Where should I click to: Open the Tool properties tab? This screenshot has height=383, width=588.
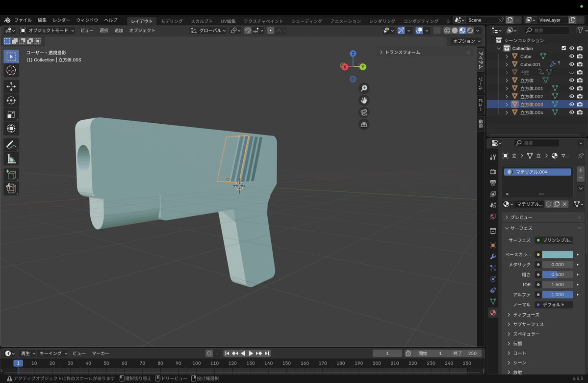pos(493,157)
